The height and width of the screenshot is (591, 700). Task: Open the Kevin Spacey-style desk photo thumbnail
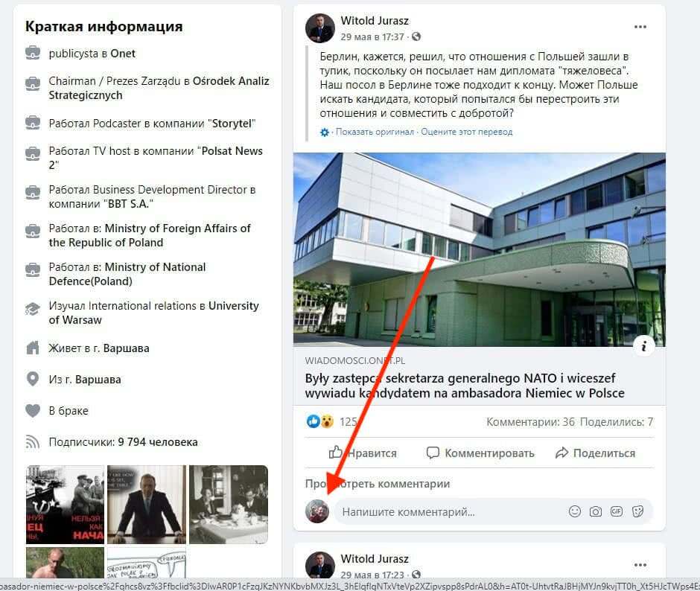(x=147, y=505)
